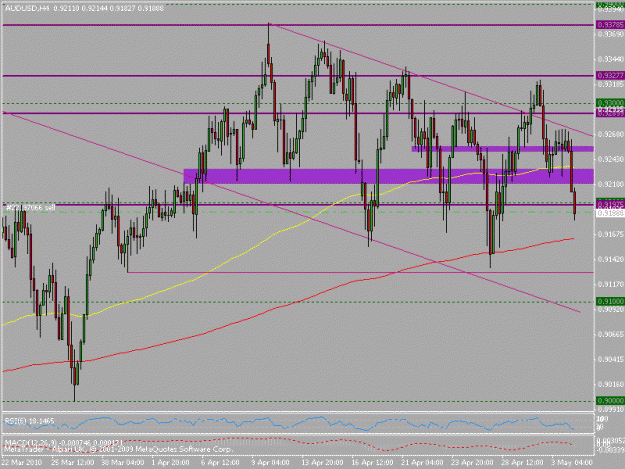
Task: Click the 0.90415 price scale value
Action: [611, 359]
